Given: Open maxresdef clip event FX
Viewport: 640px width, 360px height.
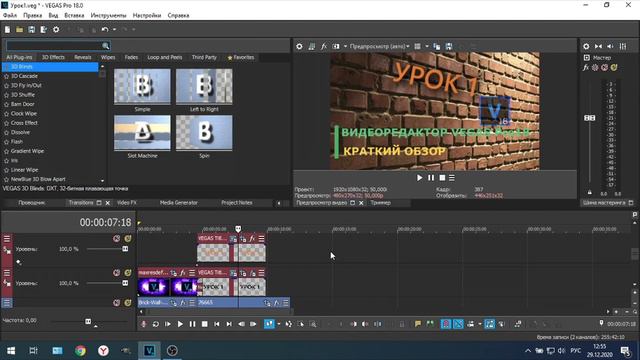Looking at the screenshot, I should pyautogui.click(x=182, y=273).
